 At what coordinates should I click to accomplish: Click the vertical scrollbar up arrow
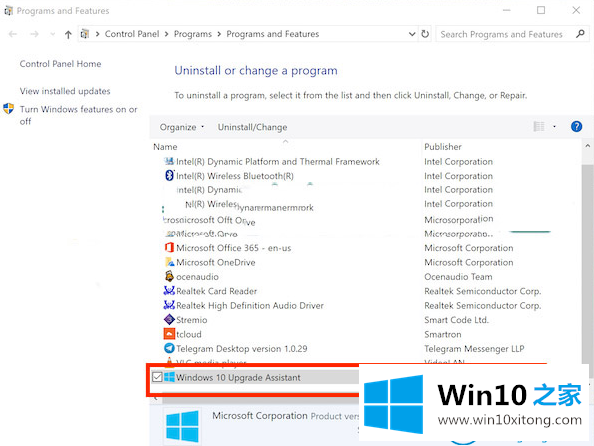tap(587, 146)
